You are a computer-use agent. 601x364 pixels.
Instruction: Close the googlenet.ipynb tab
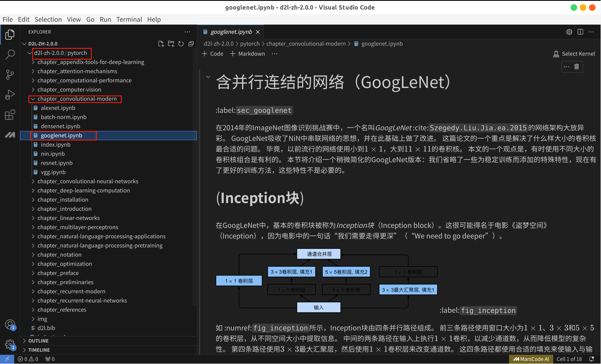pyautogui.click(x=258, y=32)
